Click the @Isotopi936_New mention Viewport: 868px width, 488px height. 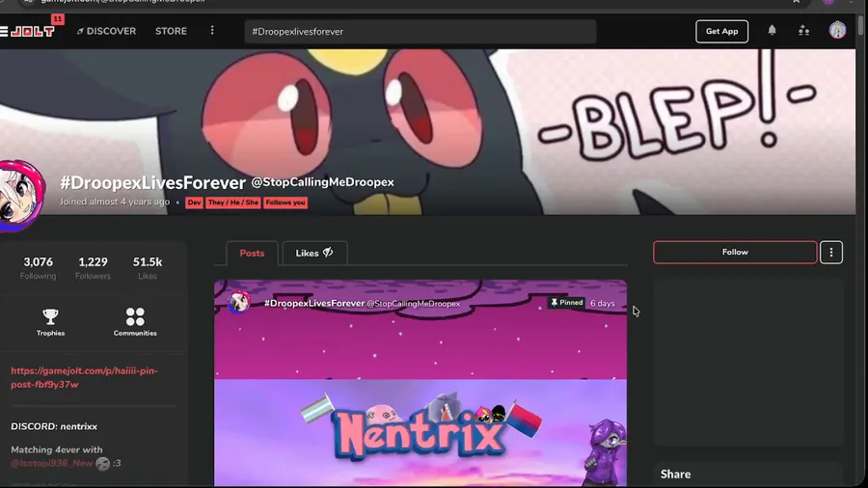52,463
